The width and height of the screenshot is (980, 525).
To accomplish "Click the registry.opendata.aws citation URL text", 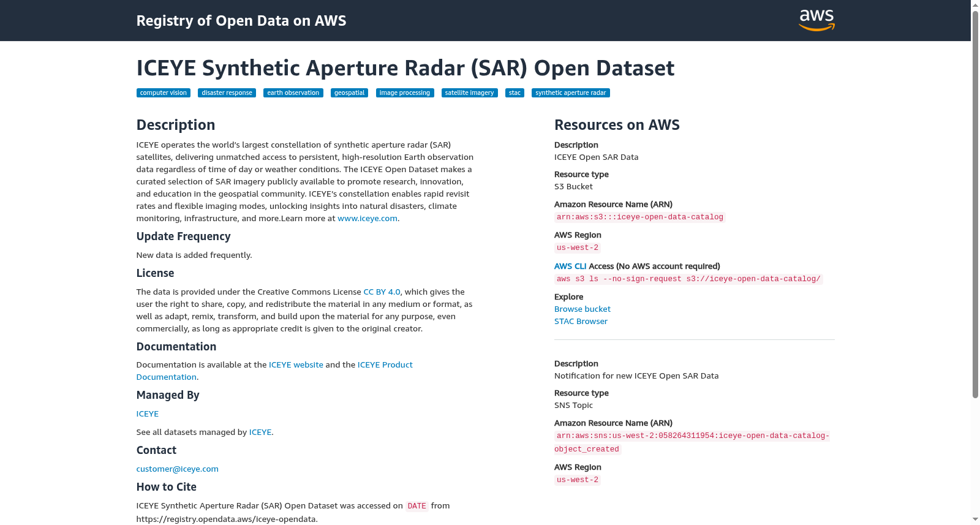I will coord(227,519).
